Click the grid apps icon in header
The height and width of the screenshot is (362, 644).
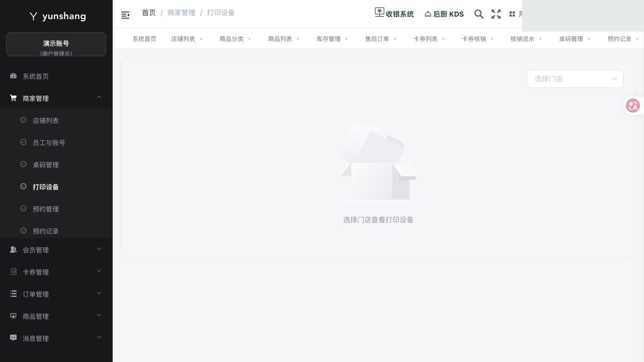[512, 14]
